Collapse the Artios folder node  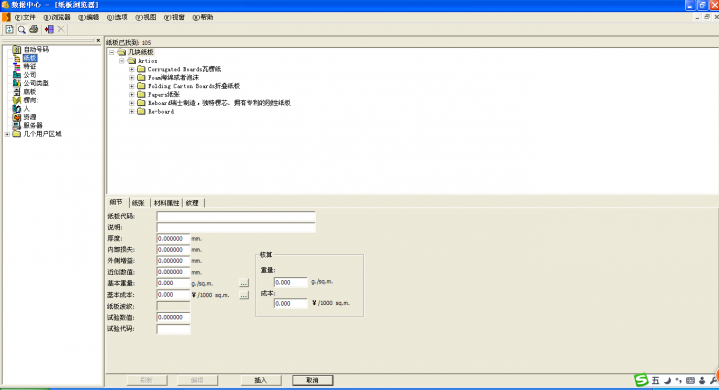pos(122,60)
